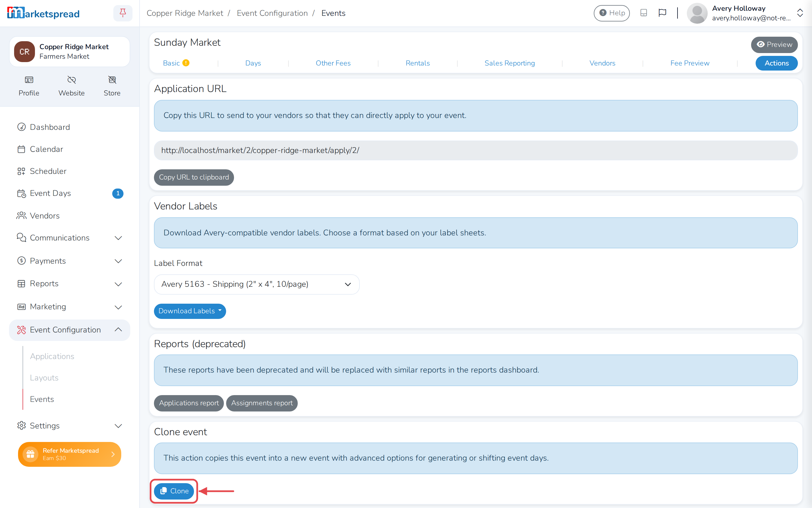Image resolution: width=812 pixels, height=508 pixels.
Task: Click the flag icon in header
Action: 662,13
